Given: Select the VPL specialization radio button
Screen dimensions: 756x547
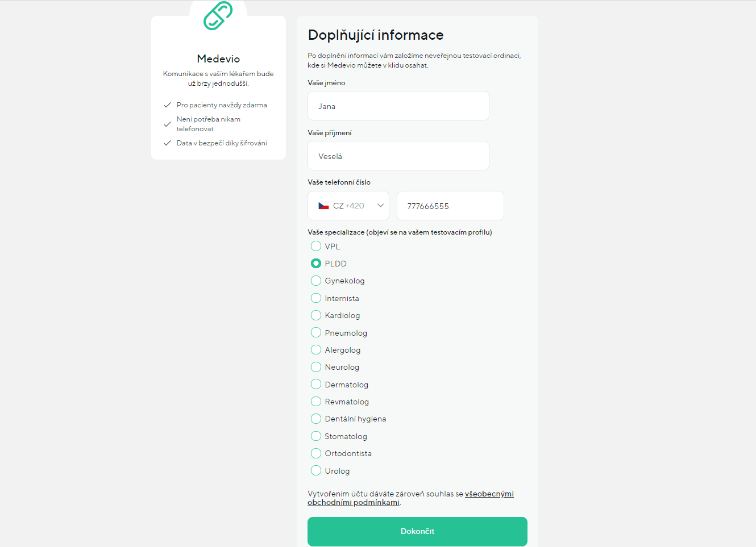Looking at the screenshot, I should [316, 246].
